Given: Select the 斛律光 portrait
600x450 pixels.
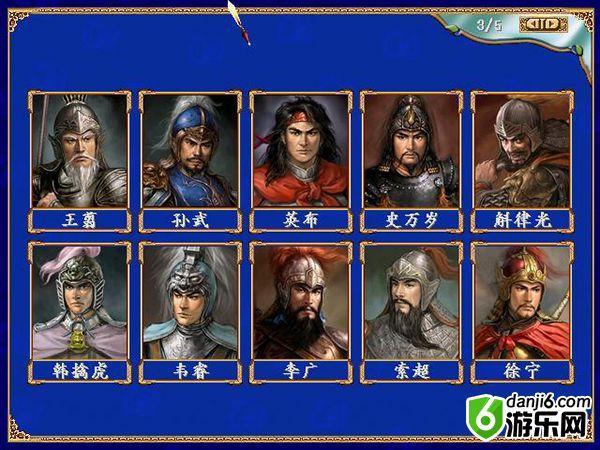Looking at the screenshot, I should [522, 150].
